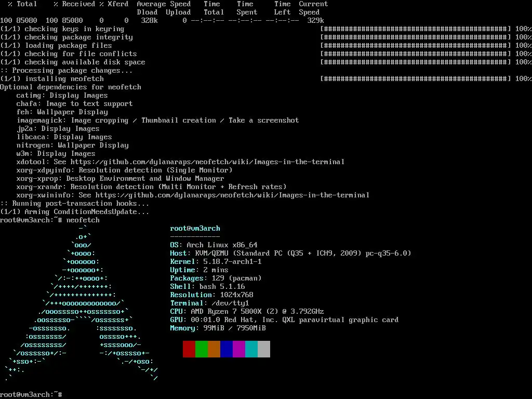This screenshot has height=399, width=532.
Task: Click the 'root@vm3arch:~# neofetch' command line
Action: click(x=50, y=220)
